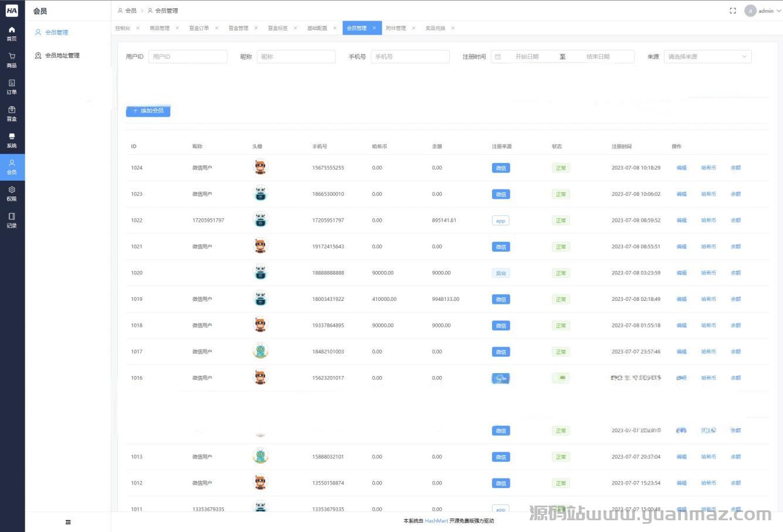Switch to the 基础配置 tab

click(317, 28)
